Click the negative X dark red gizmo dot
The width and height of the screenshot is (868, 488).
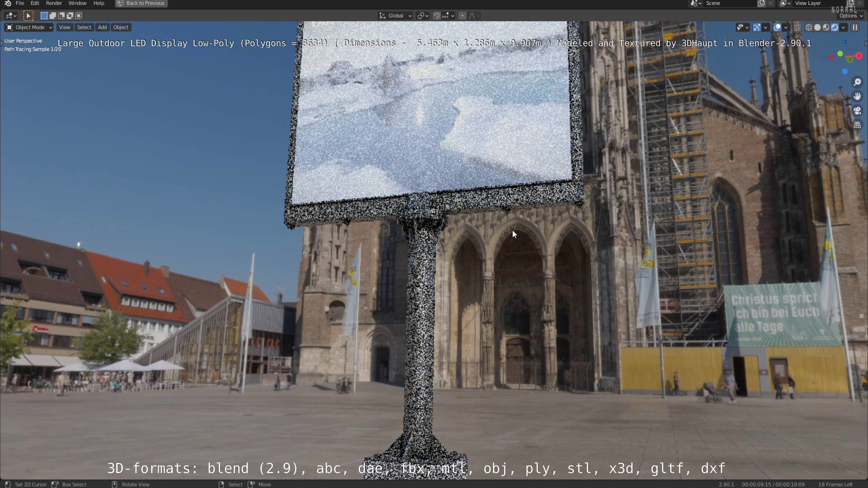point(832,58)
